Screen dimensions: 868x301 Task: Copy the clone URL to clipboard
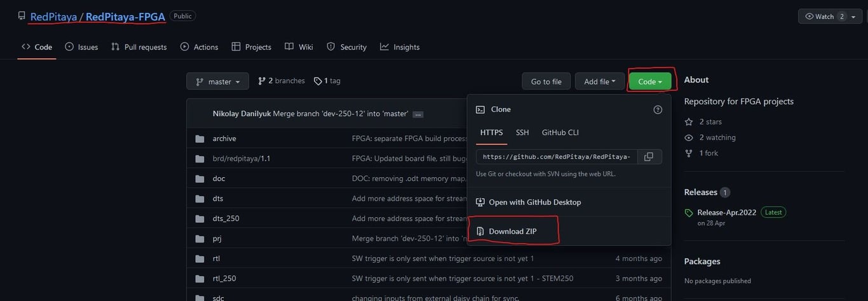[649, 156]
